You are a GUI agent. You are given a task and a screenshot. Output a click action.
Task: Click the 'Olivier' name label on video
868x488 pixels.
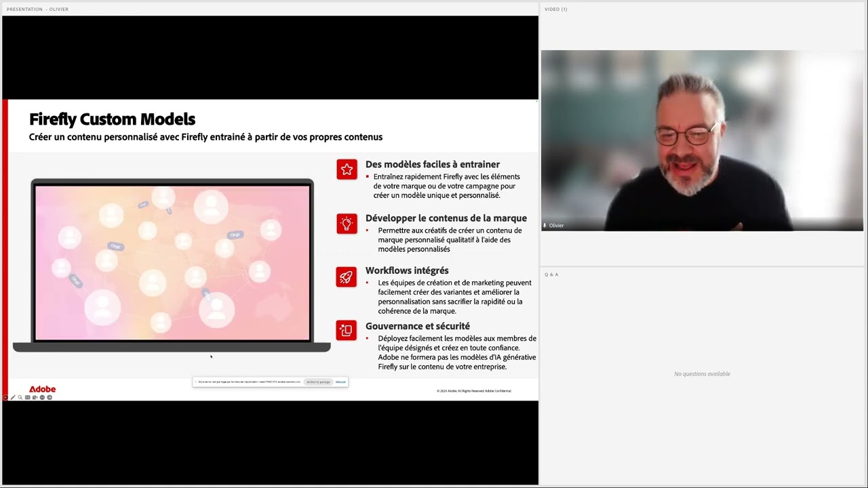coord(556,225)
